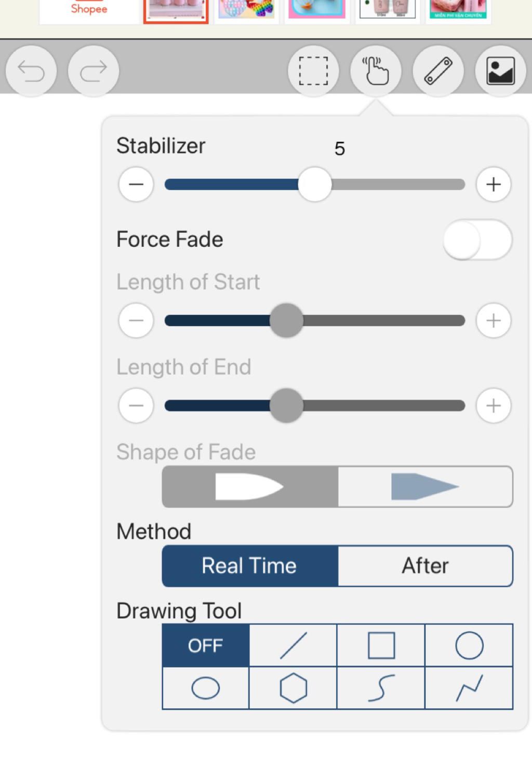Set Method to After
Image resolution: width=532 pixels, height=759 pixels.
tap(425, 566)
